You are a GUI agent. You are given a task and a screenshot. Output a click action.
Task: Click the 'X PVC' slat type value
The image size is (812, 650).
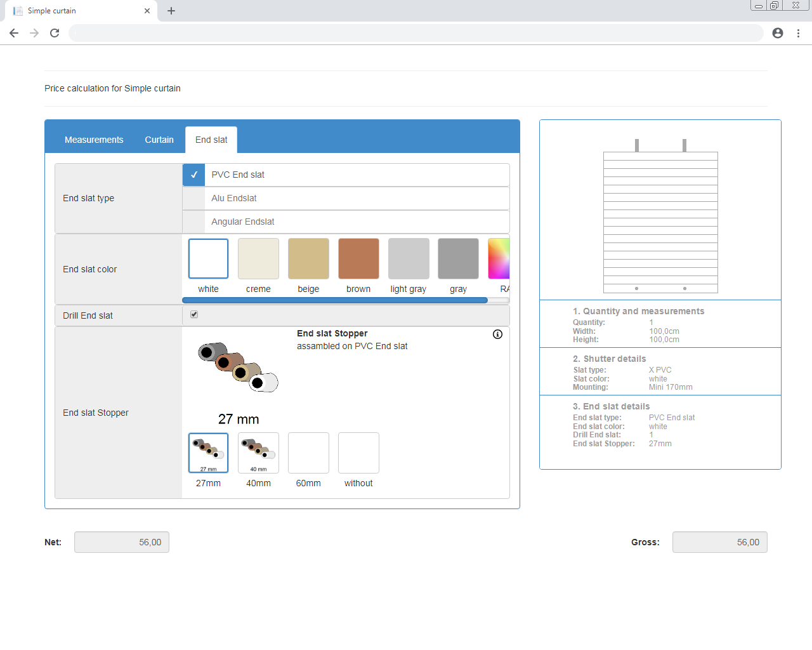tap(660, 370)
